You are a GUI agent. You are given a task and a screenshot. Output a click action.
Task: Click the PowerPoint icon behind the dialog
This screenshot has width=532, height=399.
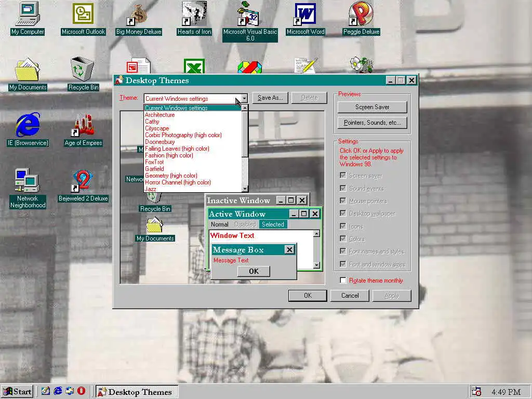pyautogui.click(x=138, y=66)
